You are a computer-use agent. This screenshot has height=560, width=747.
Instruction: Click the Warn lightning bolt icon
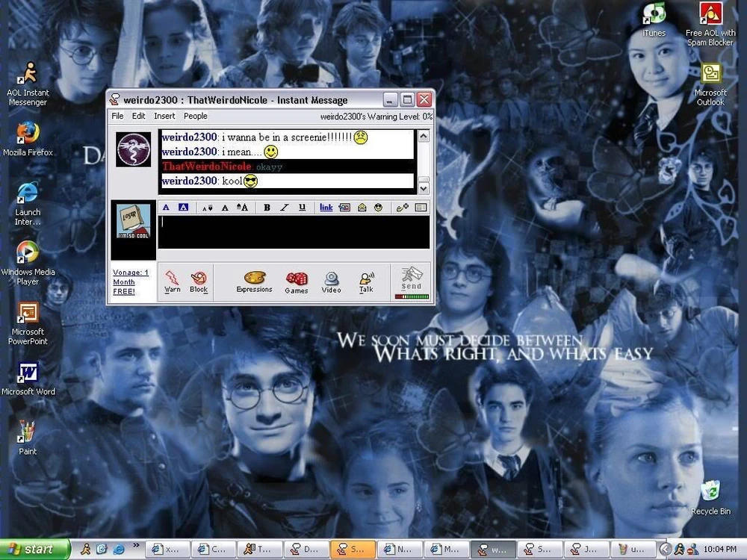[x=172, y=280]
